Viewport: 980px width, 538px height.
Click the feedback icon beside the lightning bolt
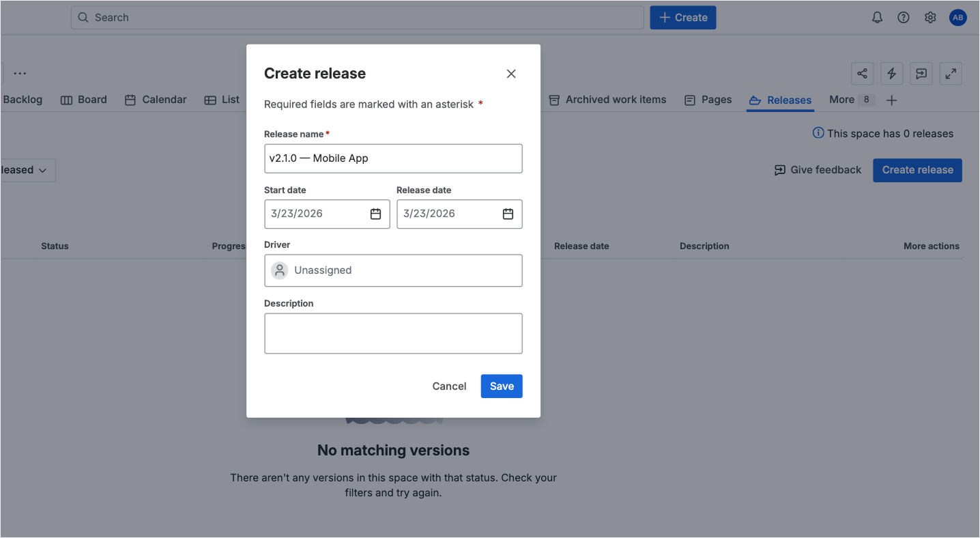coord(921,74)
